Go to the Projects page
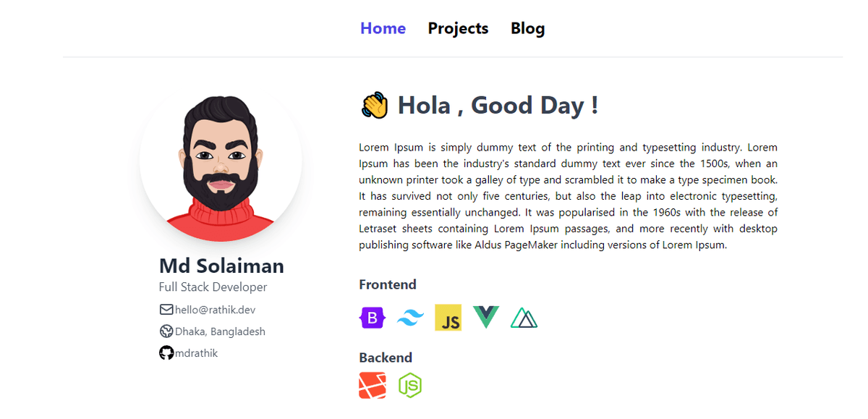The width and height of the screenshot is (868, 419). pyautogui.click(x=458, y=28)
